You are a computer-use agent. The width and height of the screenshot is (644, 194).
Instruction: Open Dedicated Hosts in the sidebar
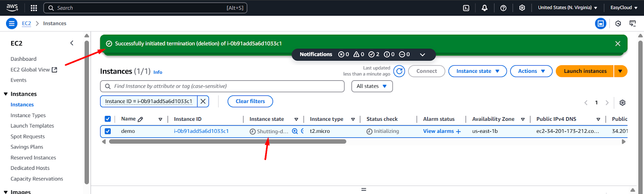point(30,168)
